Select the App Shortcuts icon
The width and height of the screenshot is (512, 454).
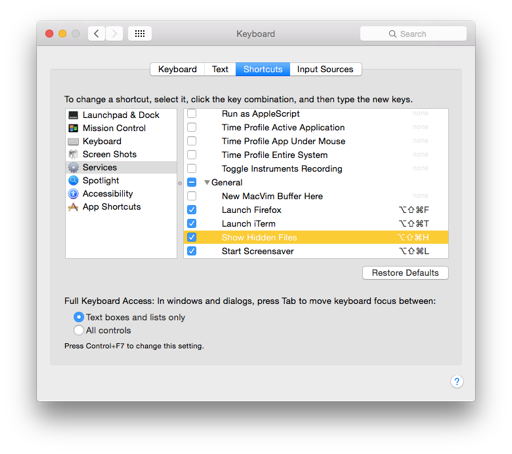pyautogui.click(x=73, y=207)
